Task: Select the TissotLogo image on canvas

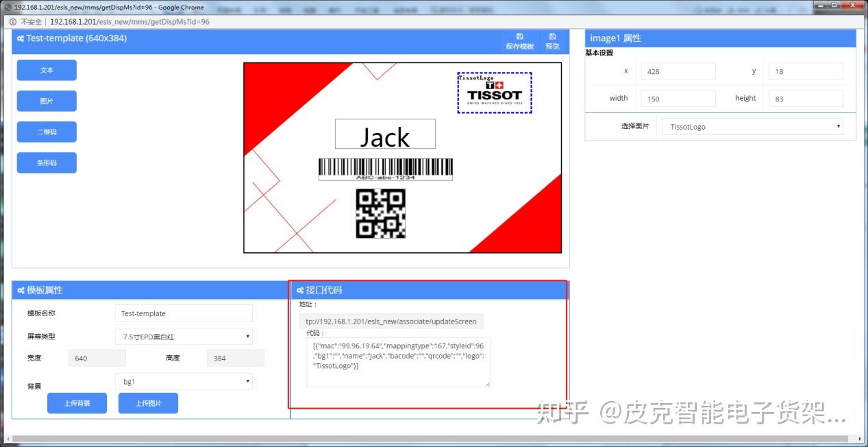Action: tap(495, 93)
